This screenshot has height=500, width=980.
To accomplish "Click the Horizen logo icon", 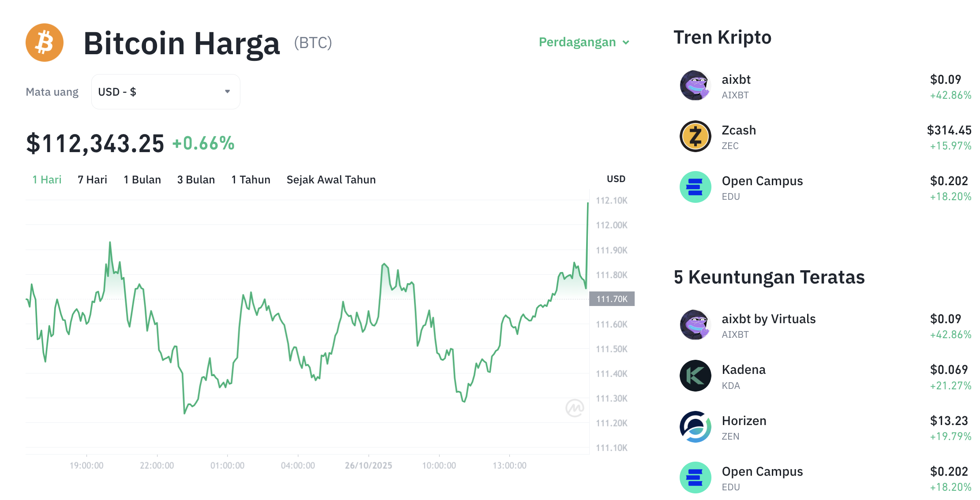I will click(695, 427).
